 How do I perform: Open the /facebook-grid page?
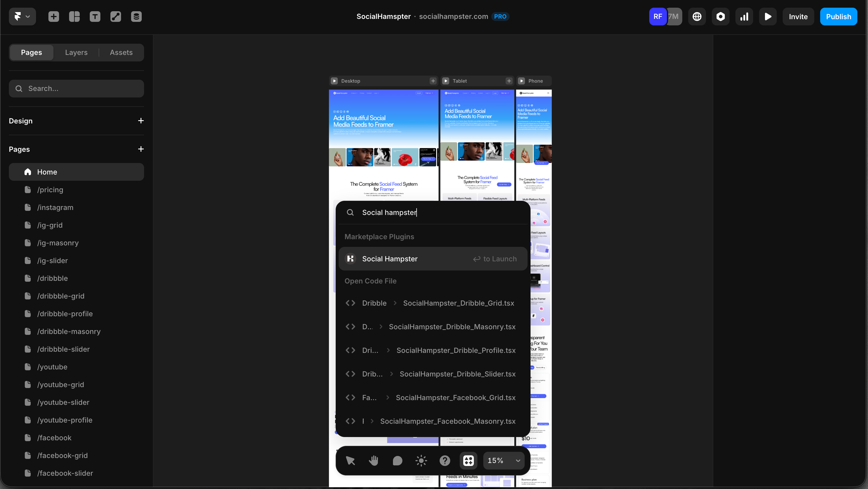pyautogui.click(x=76, y=456)
